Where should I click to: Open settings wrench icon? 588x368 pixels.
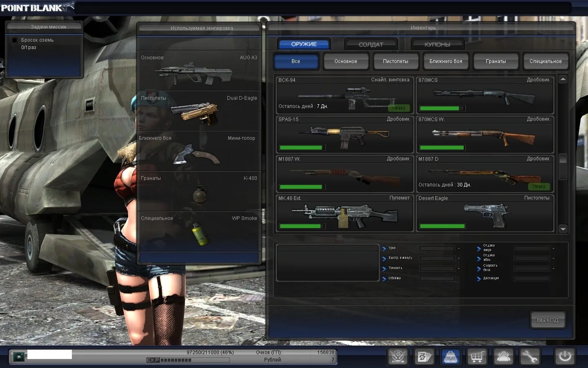529,357
